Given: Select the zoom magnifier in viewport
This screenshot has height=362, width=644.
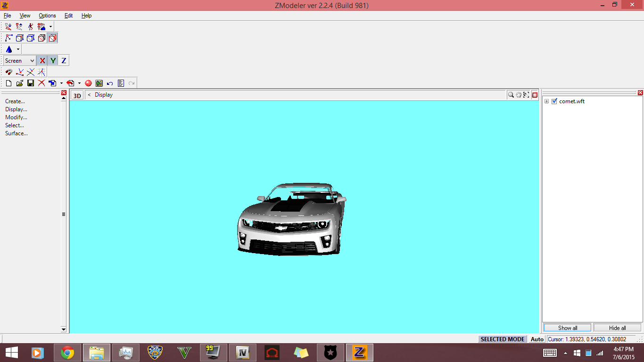Looking at the screenshot, I should pos(511,95).
